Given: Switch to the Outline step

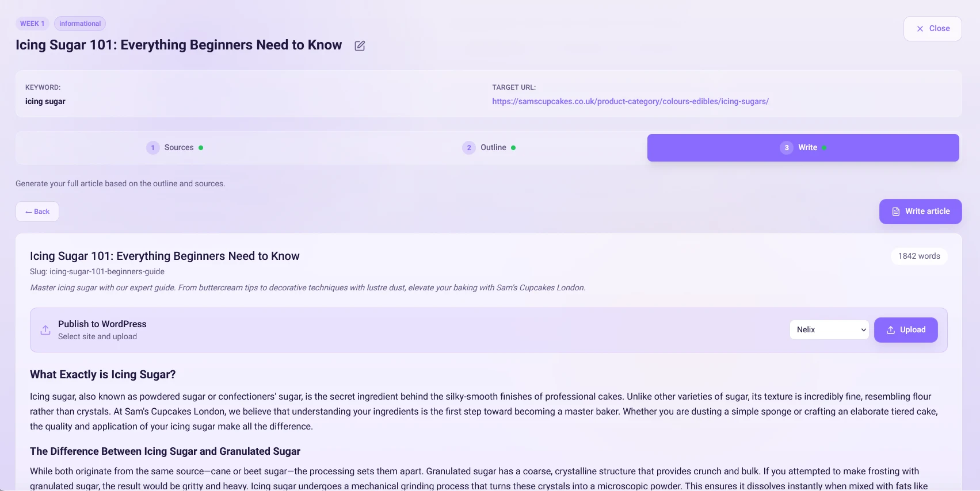Looking at the screenshot, I should click(x=493, y=147).
